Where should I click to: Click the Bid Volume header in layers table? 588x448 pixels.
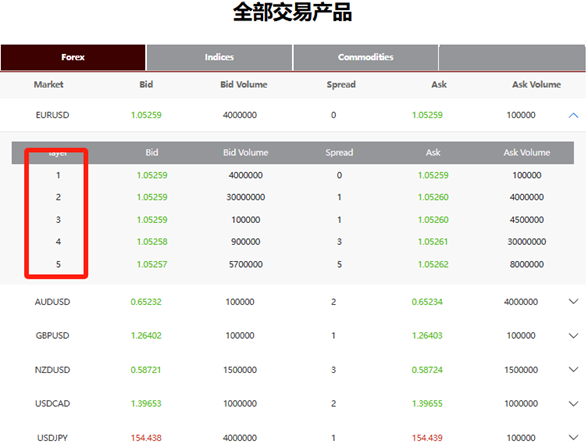pyautogui.click(x=246, y=153)
